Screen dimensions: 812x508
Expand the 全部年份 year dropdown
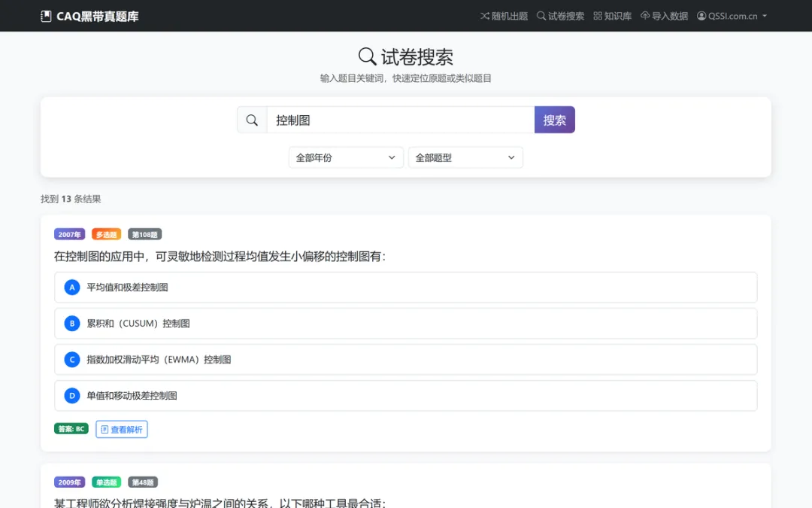[346, 157]
